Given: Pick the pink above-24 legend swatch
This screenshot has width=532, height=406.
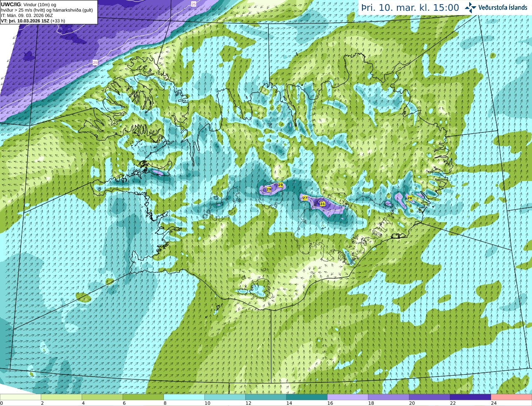Looking at the screenshot, I should coord(512,397).
